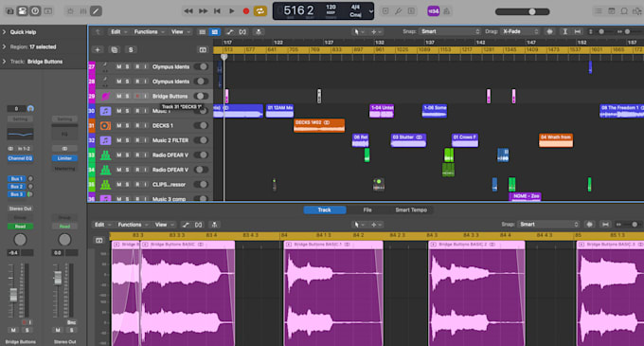Screen dimensions: 644x346
Task: Solo the Music 2 FILTER track
Action: point(127,140)
